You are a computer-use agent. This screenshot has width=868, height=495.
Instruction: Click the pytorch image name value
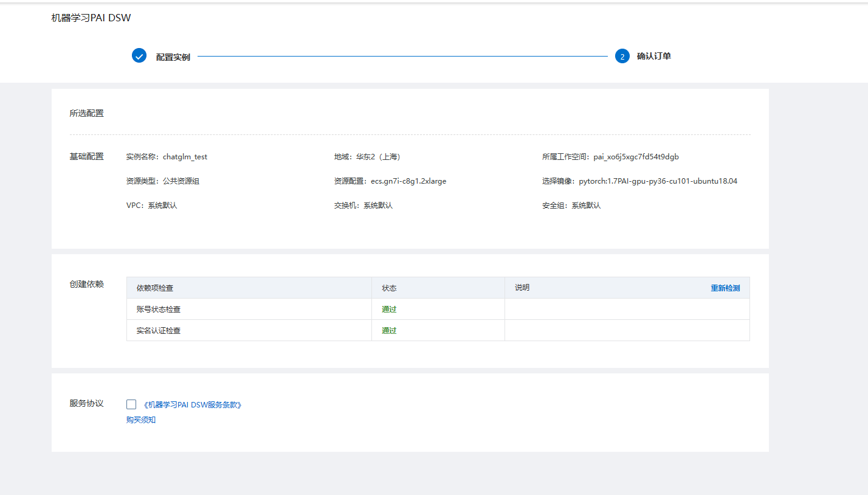[658, 181]
